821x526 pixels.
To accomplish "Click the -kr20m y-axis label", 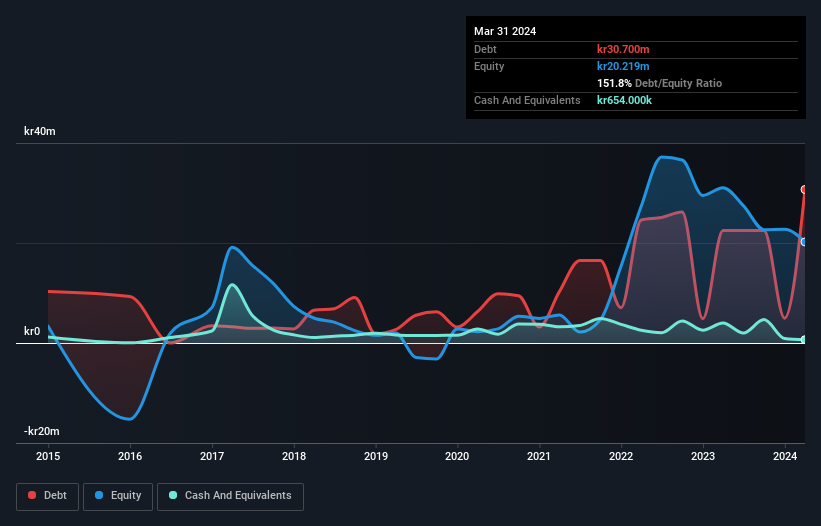I will tap(41, 431).
